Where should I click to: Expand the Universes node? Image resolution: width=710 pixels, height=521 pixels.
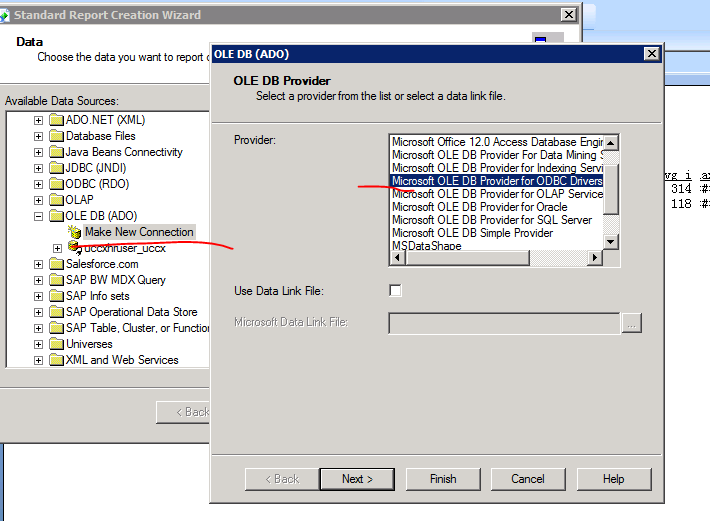click(38, 344)
